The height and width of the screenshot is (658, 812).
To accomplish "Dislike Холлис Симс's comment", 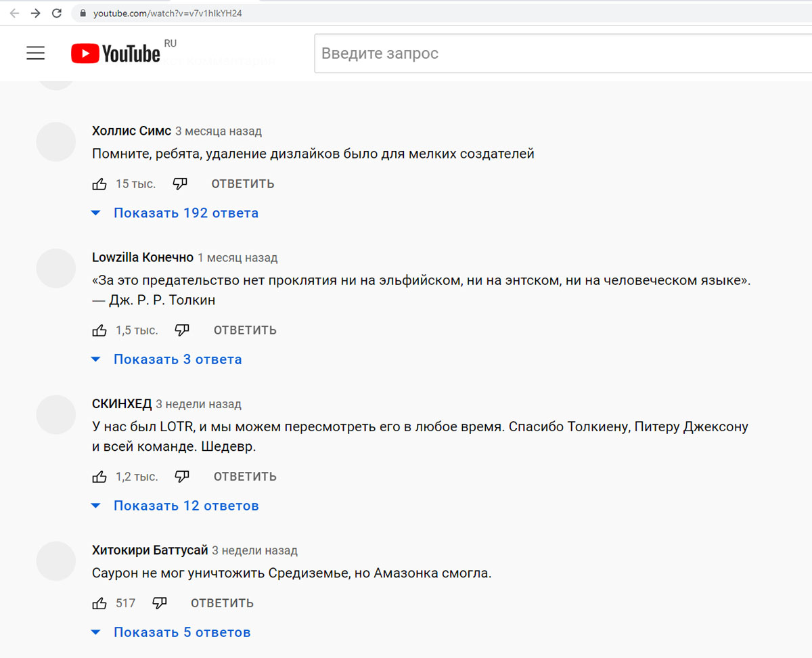I will pyautogui.click(x=179, y=183).
